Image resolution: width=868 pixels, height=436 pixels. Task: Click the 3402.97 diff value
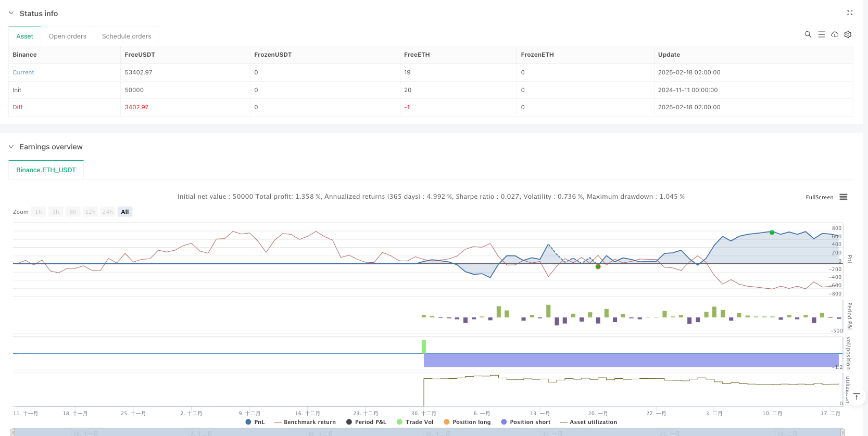pos(136,107)
